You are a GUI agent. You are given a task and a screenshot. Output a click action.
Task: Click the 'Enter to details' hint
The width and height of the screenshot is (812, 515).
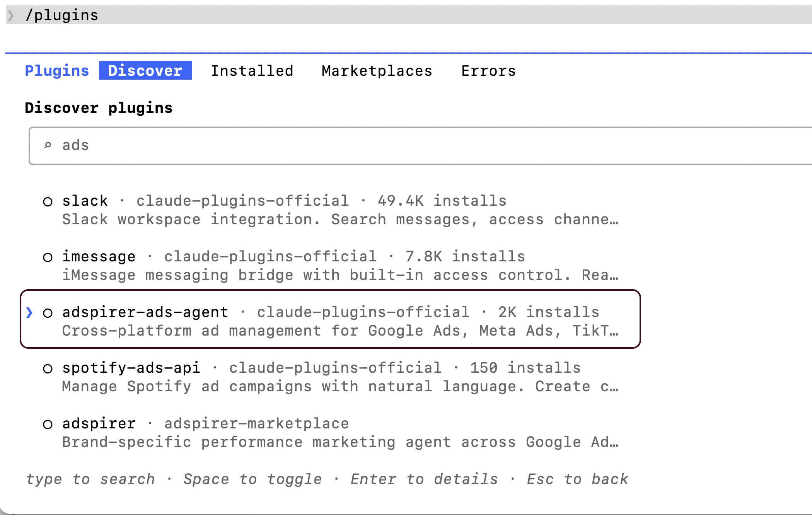pyautogui.click(x=425, y=479)
